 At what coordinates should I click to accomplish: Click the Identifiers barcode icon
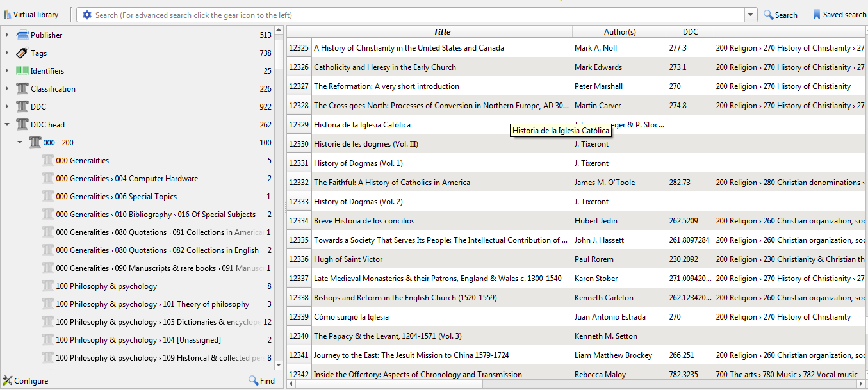click(x=22, y=71)
